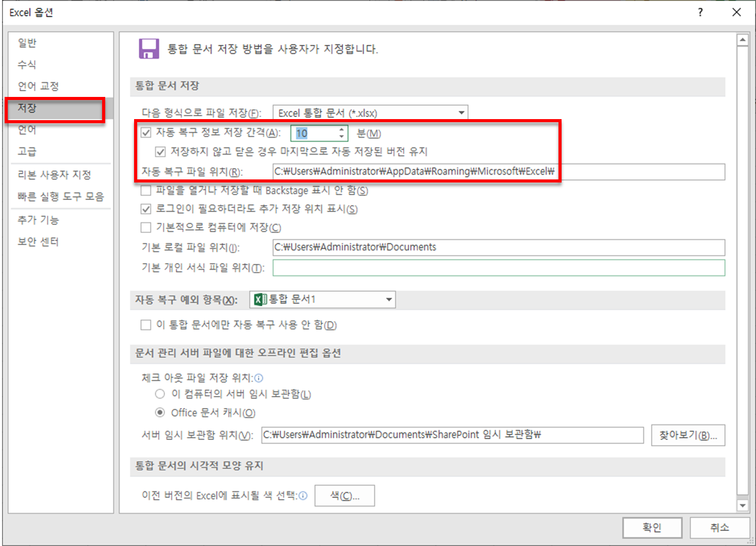This screenshot has width=756, height=546.
Task: Click the 찾아보기 browse button
Action: (x=688, y=435)
